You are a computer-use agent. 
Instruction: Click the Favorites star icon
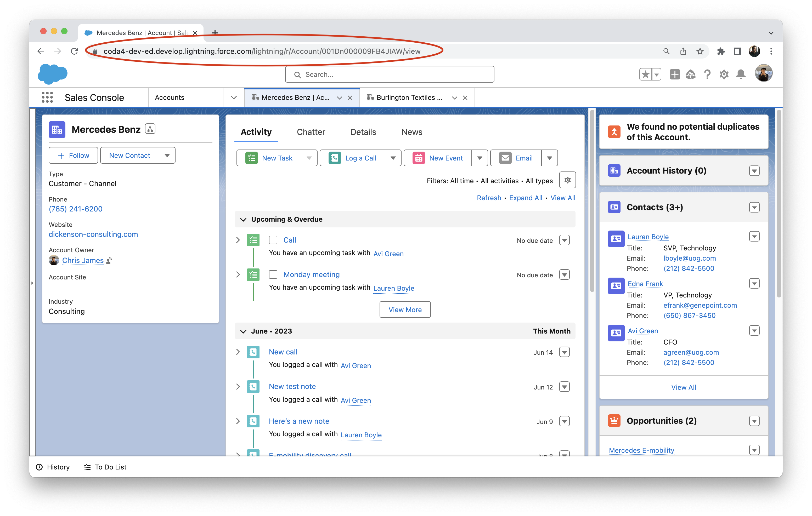(645, 74)
